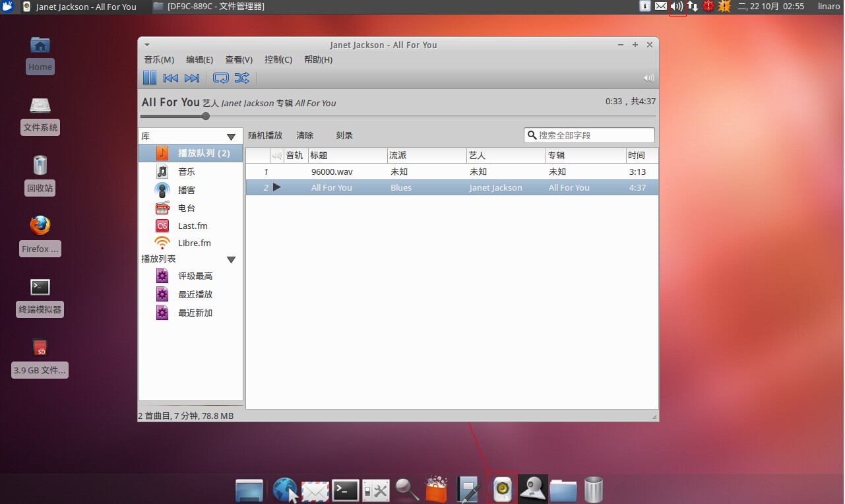Viewport: 845px width, 504px height.
Task: Skip to previous track
Action: click(171, 78)
